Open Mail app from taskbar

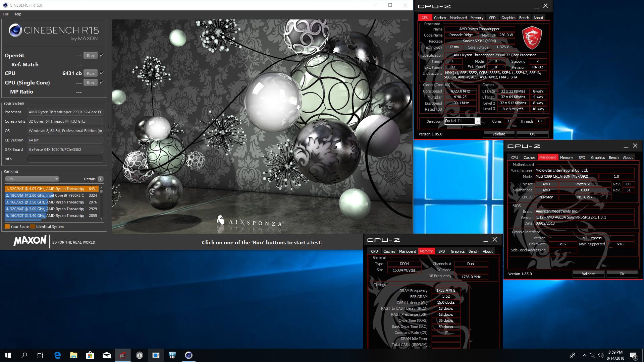point(106,355)
